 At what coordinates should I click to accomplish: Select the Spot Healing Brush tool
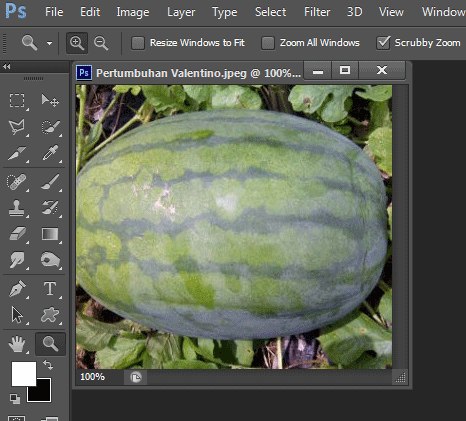[x=17, y=182]
